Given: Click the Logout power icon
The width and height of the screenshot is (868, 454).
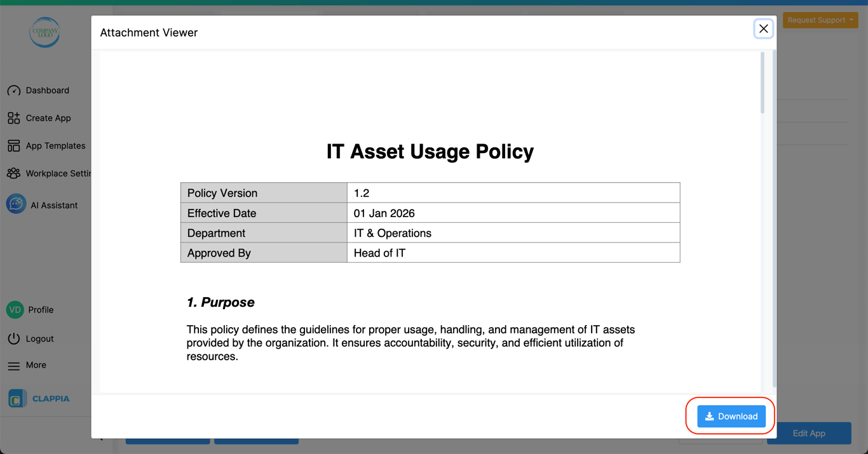Looking at the screenshot, I should (x=13, y=338).
